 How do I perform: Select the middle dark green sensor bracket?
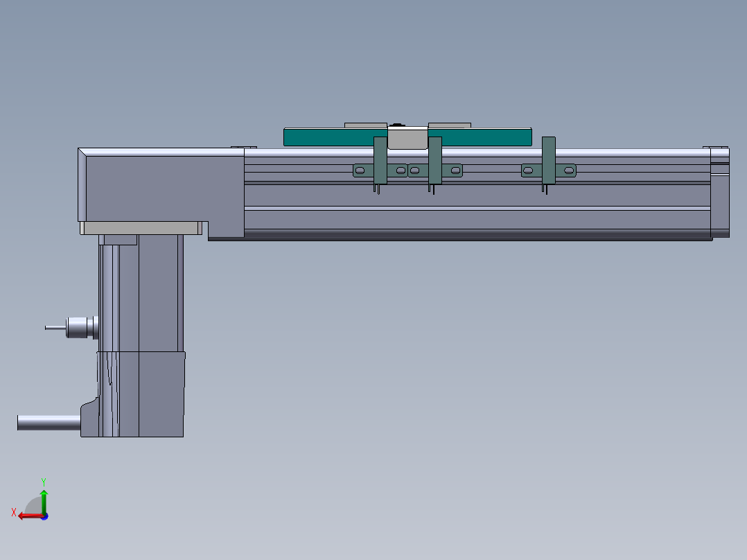435,161
